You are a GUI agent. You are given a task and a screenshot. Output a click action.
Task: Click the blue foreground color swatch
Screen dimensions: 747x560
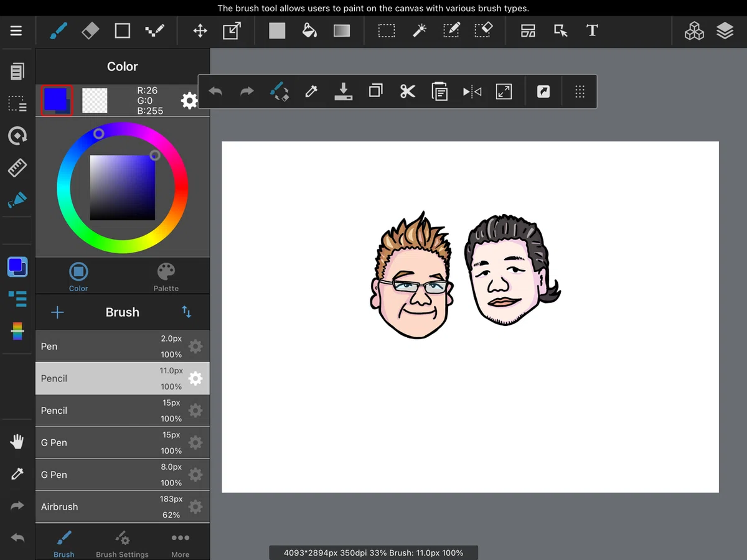coord(57,100)
